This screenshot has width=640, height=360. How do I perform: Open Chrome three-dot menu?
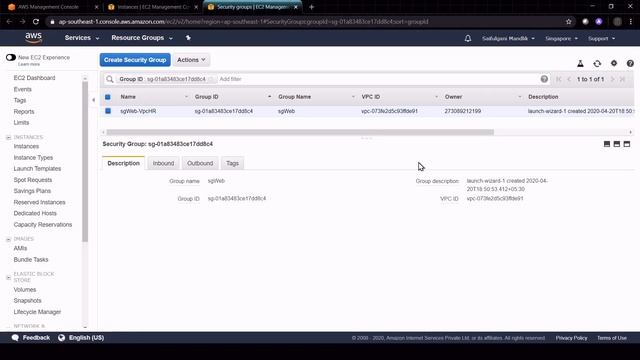click(631, 22)
